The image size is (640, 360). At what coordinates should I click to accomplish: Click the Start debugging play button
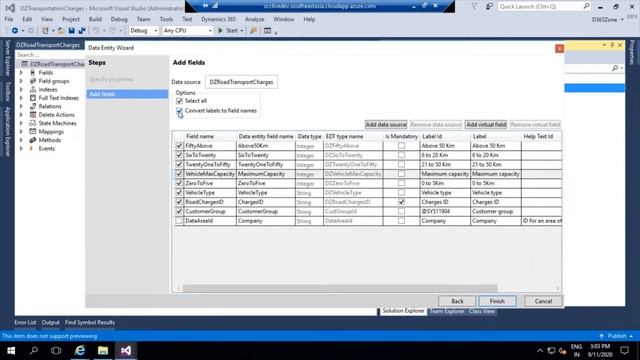(221, 31)
